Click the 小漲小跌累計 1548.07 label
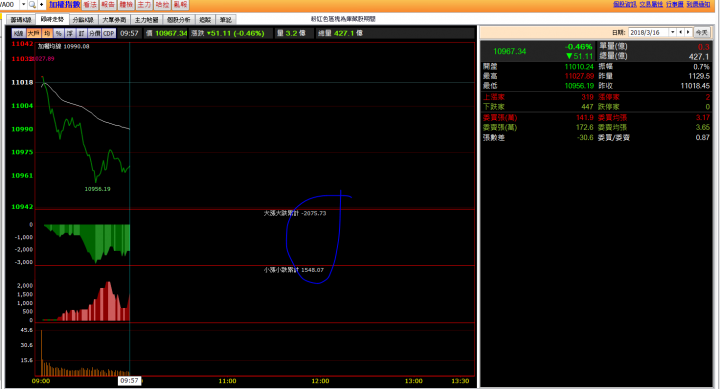This screenshot has height=389, width=720. pos(294,270)
